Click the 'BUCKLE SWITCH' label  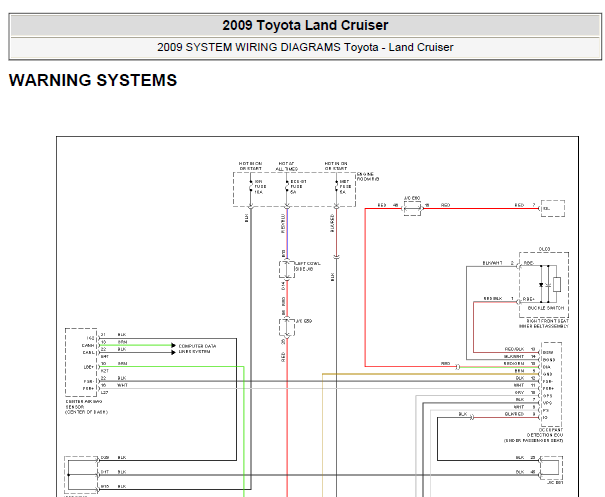546,308
